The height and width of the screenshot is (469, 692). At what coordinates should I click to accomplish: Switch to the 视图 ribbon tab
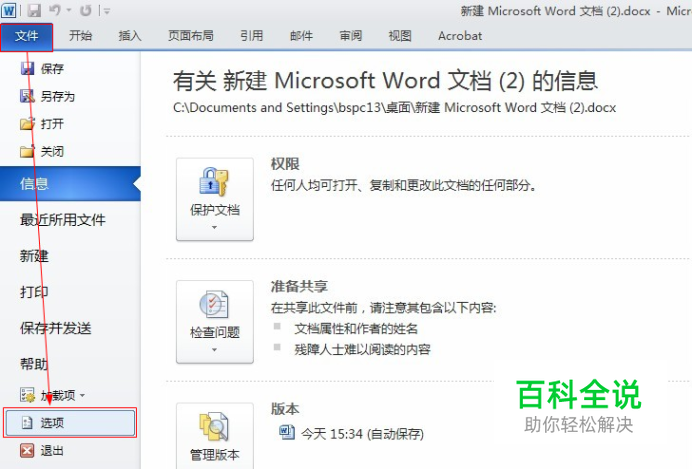(x=400, y=36)
